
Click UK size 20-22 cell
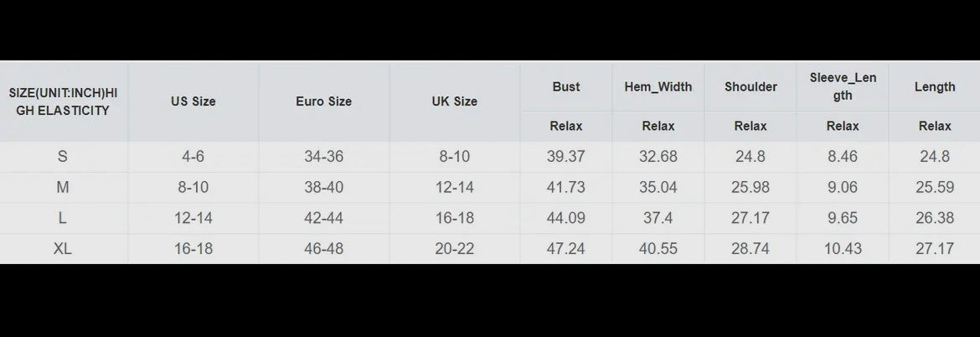coord(454,249)
